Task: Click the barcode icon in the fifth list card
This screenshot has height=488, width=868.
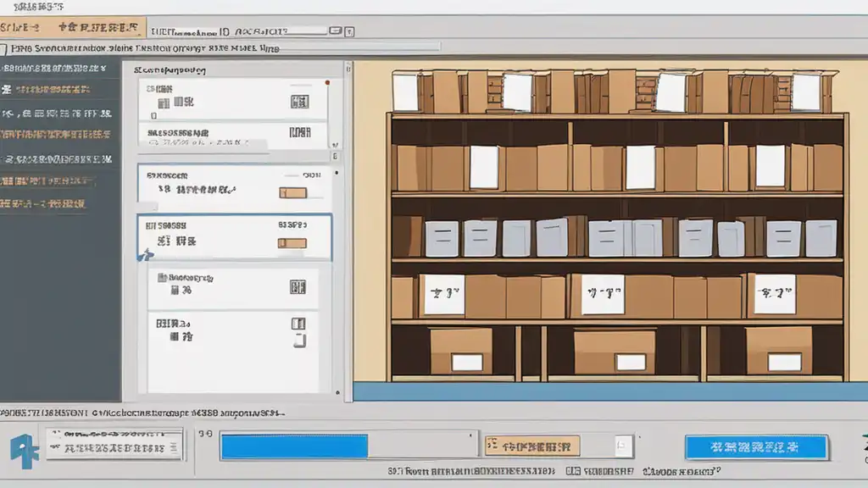Action: pos(298,288)
